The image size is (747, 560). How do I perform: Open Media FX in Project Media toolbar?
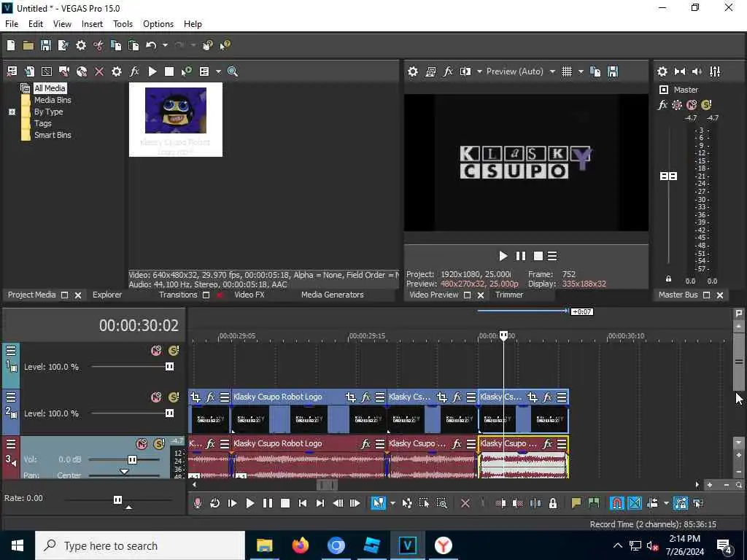134,71
